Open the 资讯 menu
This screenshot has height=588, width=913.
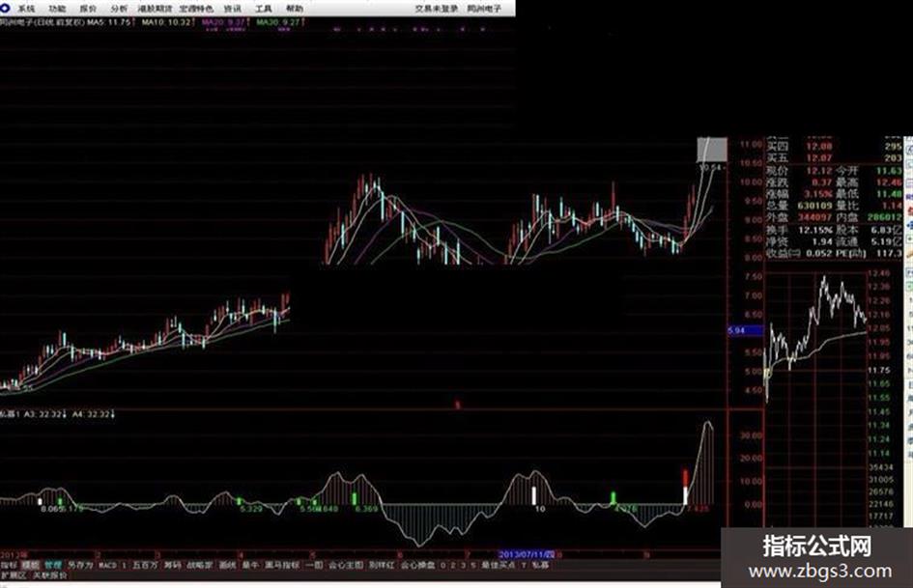point(232,9)
